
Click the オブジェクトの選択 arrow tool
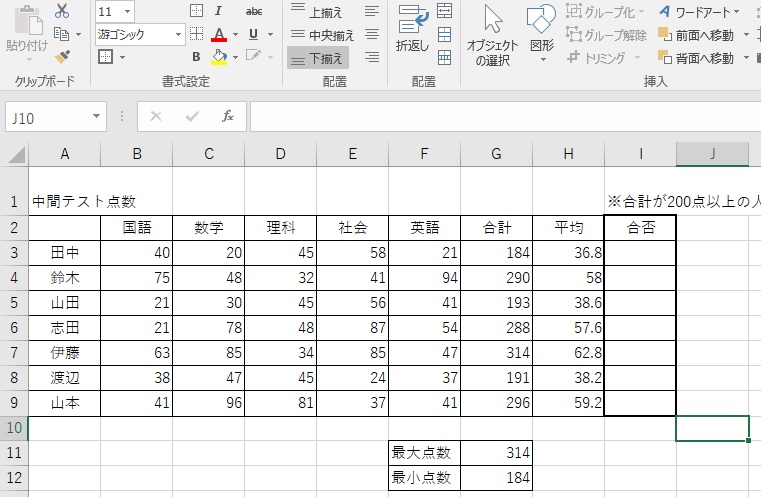click(x=493, y=35)
